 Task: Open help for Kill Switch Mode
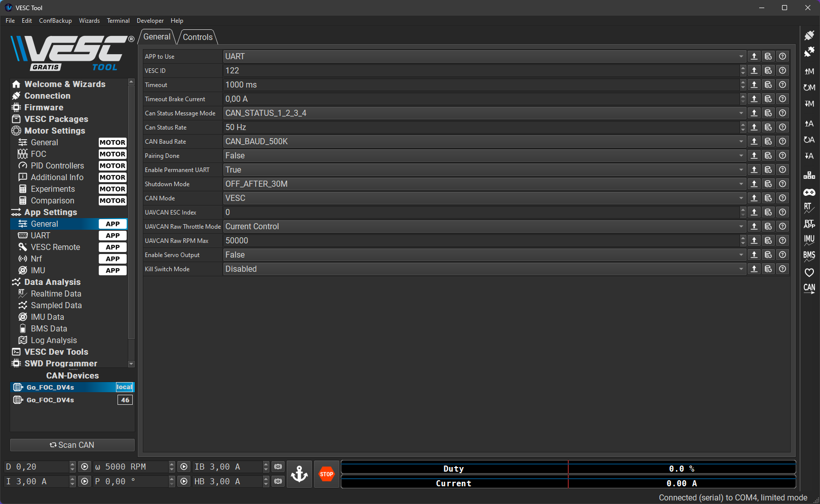(x=783, y=269)
